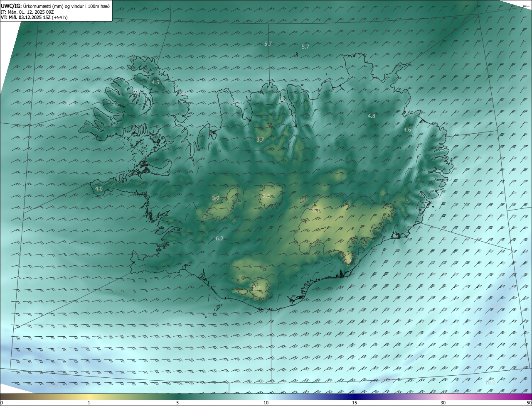Click the legend tick label '0'
Viewport: 532px width, 406px height.
click(2, 403)
